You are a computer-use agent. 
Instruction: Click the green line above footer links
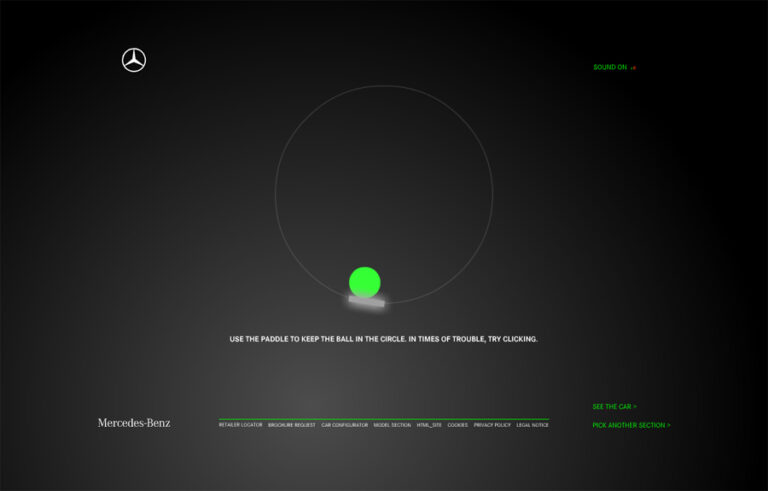384,419
